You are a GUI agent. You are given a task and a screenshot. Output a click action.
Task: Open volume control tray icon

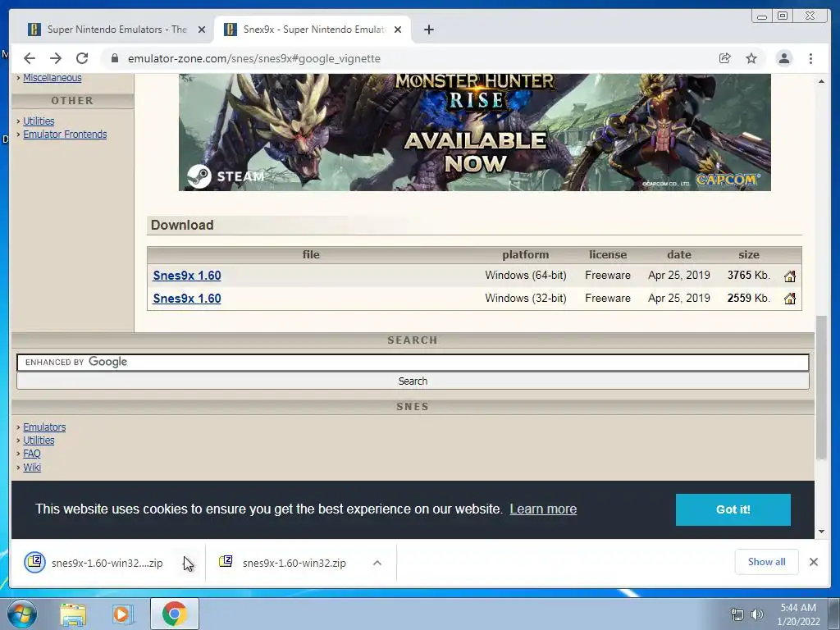pyautogui.click(x=756, y=614)
